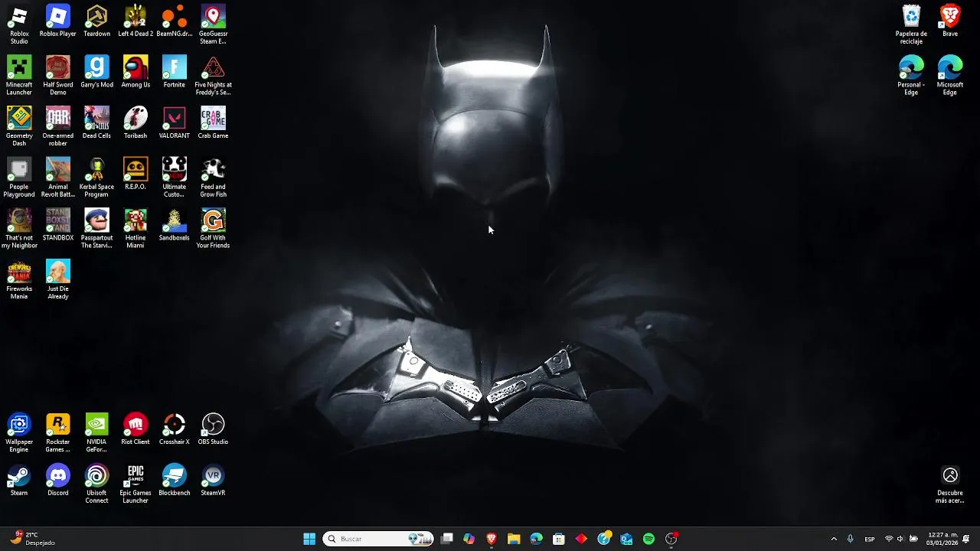The height and width of the screenshot is (551, 980).
Task: Open the weather widget showing 21°C Despejado
Action: (33, 539)
